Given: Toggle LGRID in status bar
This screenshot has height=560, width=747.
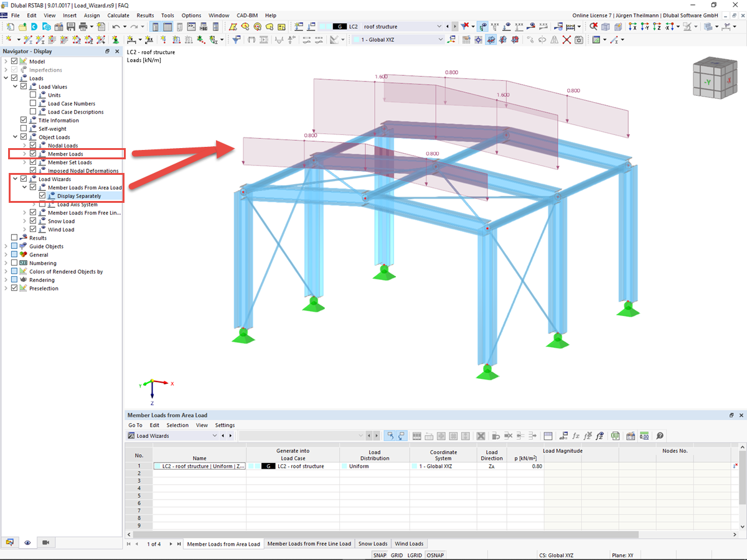Looking at the screenshot, I should 415,554.
